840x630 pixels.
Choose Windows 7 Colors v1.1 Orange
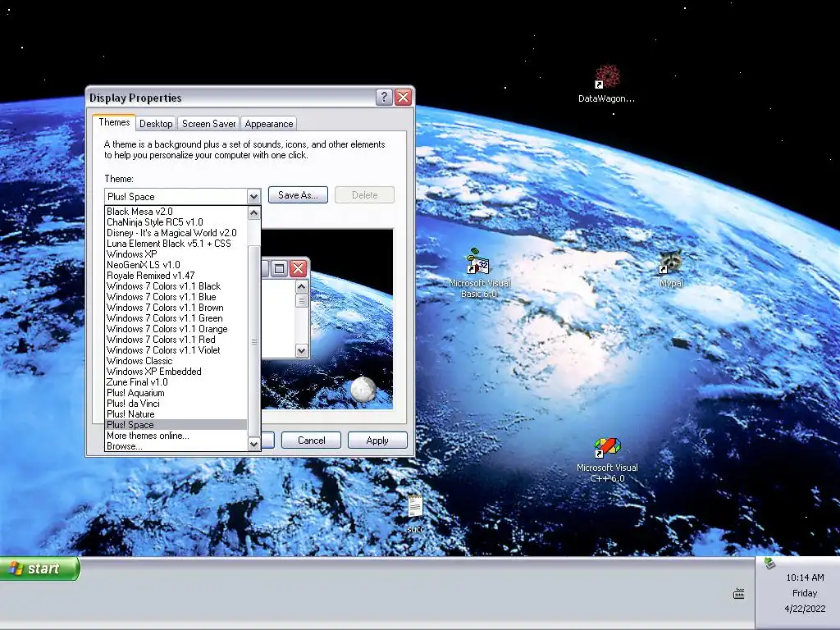coord(176,329)
